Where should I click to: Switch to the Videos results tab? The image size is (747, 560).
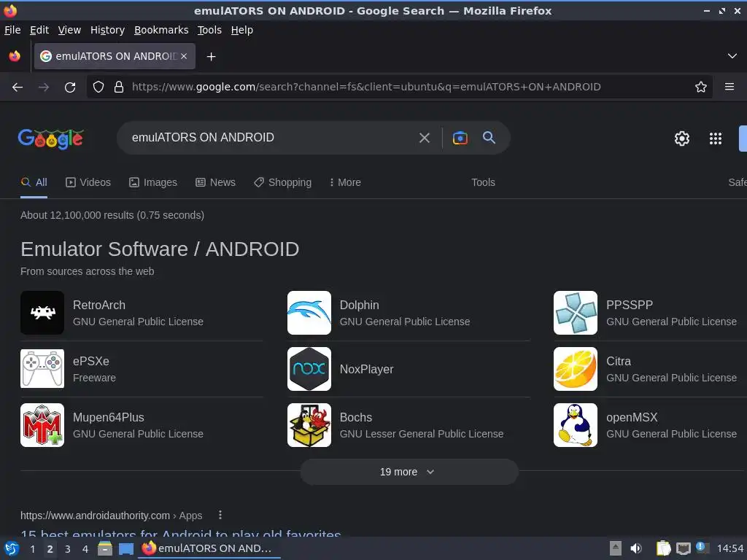point(88,182)
